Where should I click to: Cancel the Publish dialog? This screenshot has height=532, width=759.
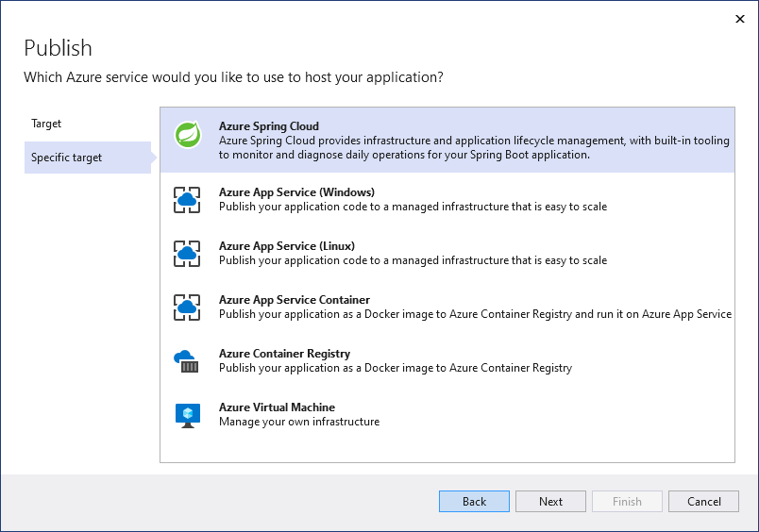703,502
